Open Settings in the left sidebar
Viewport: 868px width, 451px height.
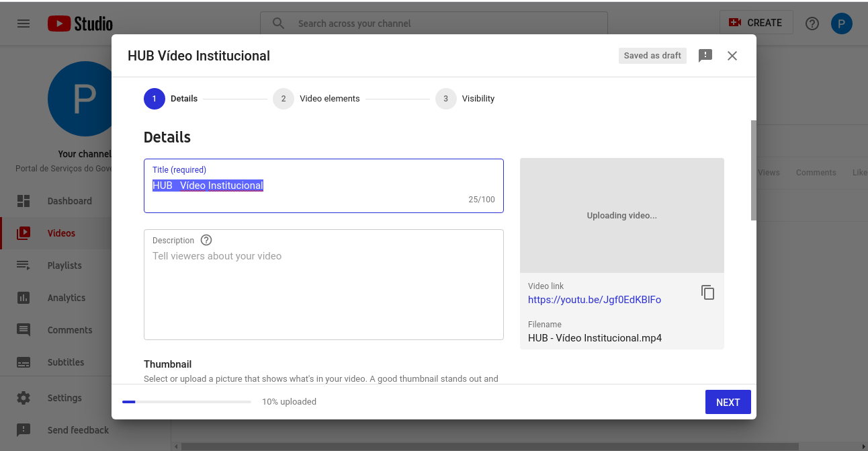click(64, 398)
